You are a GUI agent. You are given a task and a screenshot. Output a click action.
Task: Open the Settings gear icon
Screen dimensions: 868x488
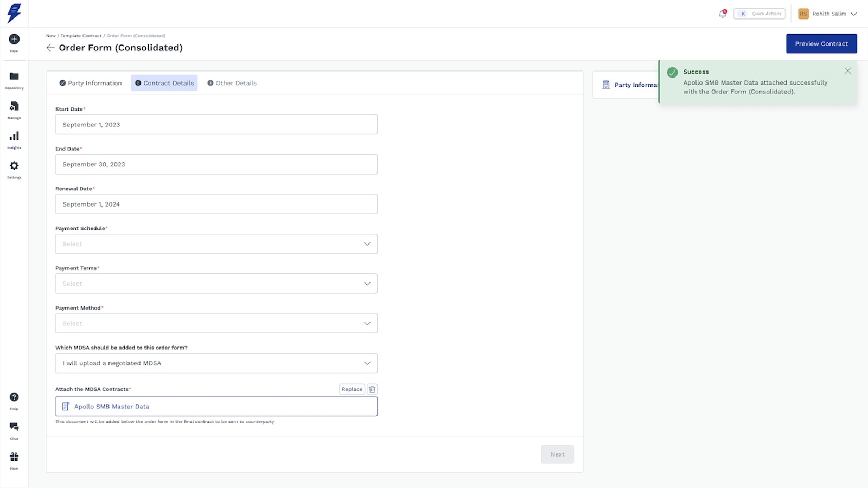pyautogui.click(x=14, y=166)
